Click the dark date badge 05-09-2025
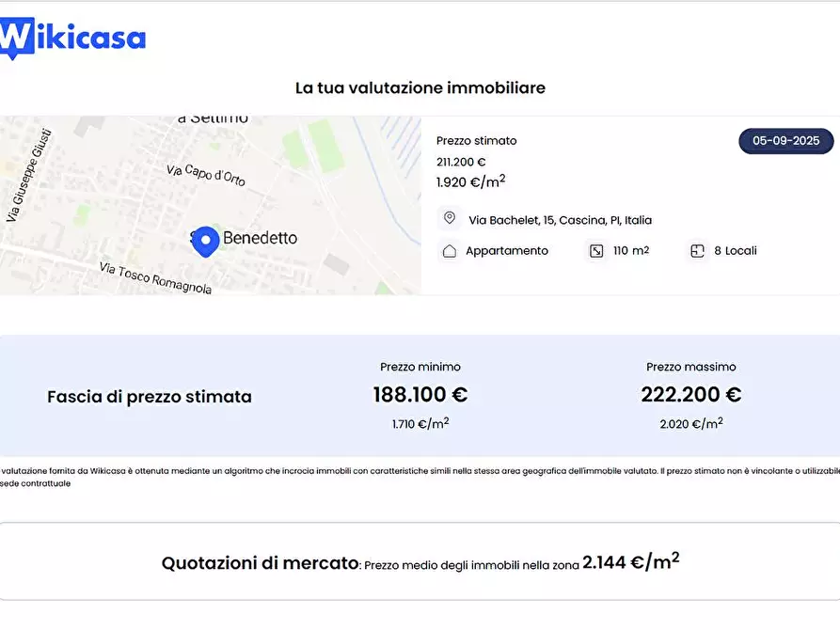840x630 pixels. 785,140
